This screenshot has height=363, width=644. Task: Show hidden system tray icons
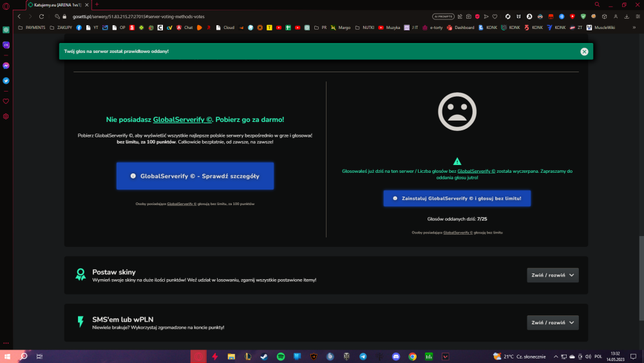click(x=556, y=357)
